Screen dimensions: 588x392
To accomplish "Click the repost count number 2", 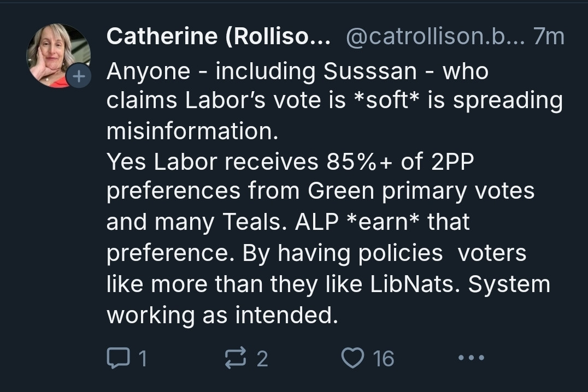I will point(262,358).
